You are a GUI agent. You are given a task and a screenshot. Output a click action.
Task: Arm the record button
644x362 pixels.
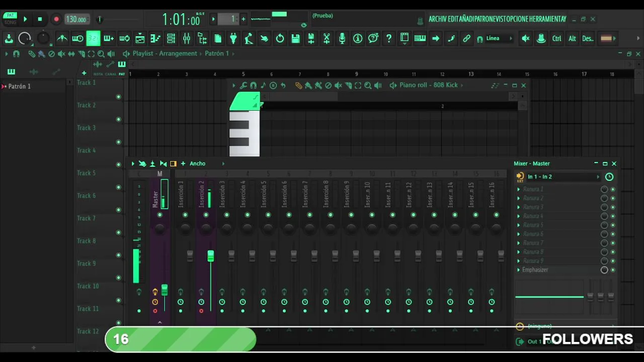pyautogui.click(x=56, y=19)
